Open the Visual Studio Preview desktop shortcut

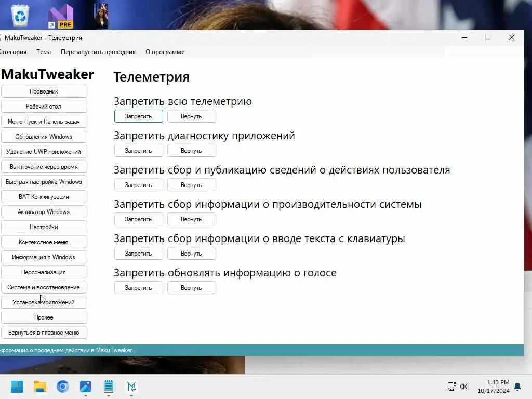(61, 16)
